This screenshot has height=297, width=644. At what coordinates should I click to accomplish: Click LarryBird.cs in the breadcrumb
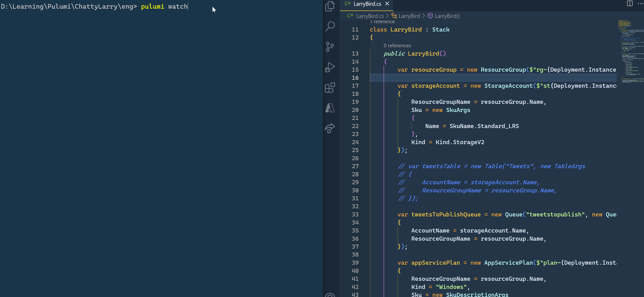(370, 16)
